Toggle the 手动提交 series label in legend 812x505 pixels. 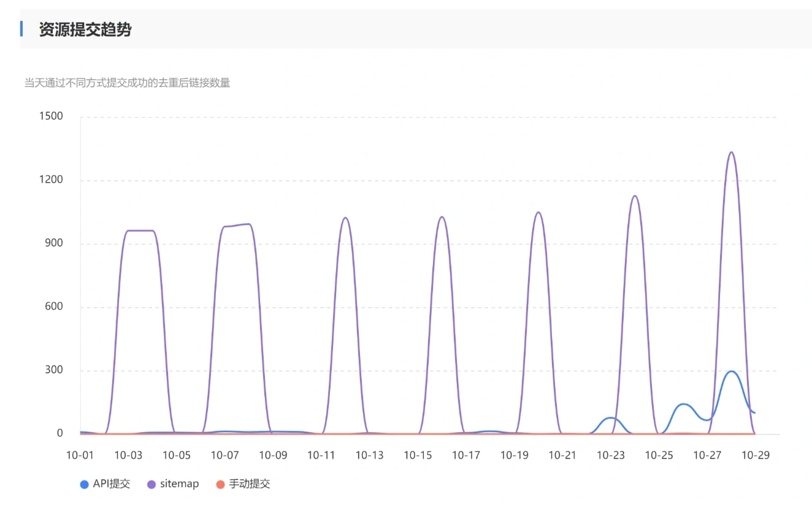pyautogui.click(x=250, y=484)
